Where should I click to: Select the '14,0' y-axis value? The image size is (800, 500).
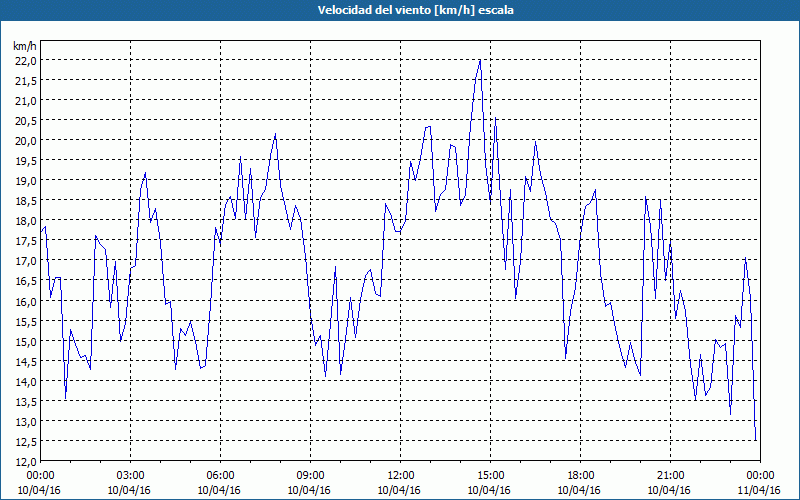click(x=26, y=381)
